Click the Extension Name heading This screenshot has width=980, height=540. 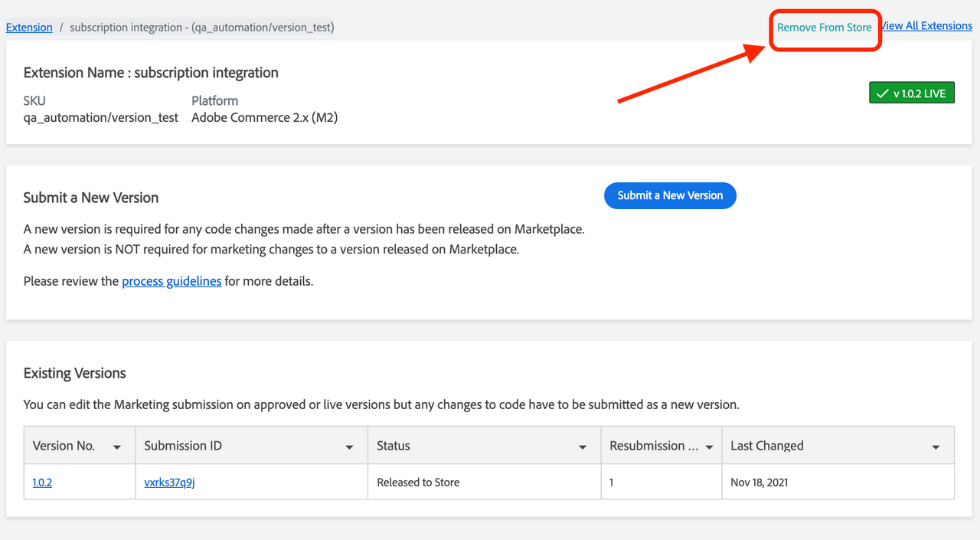point(151,73)
